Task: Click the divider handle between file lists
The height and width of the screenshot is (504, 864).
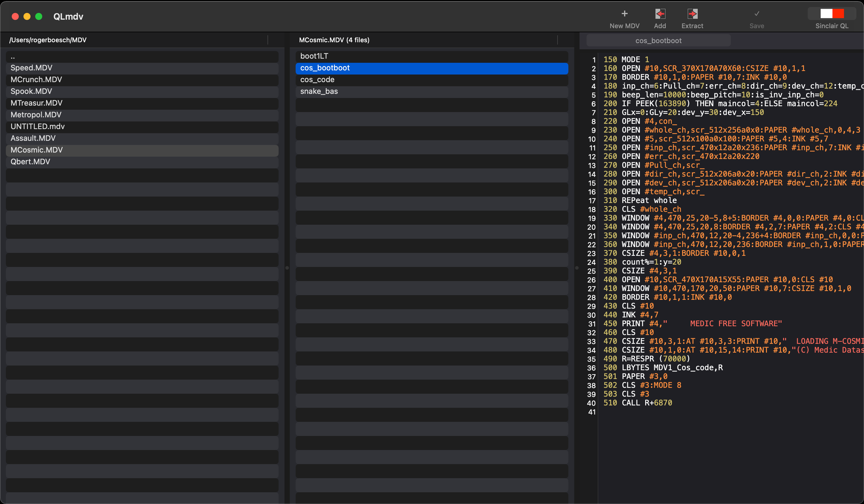Action: (287, 268)
